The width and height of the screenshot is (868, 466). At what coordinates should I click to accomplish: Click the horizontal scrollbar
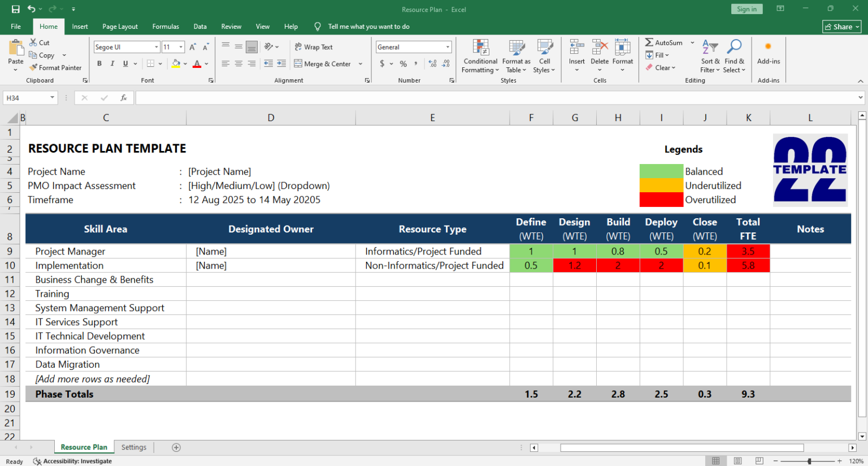(x=682, y=447)
